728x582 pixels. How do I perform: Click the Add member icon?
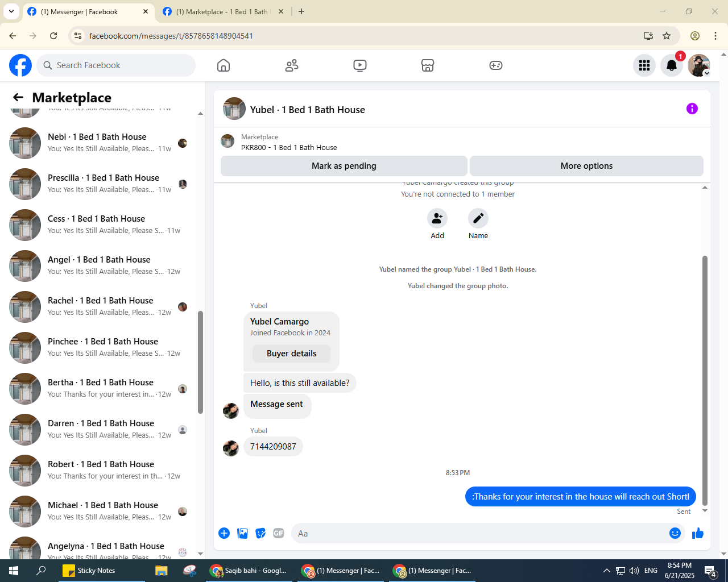(x=437, y=218)
